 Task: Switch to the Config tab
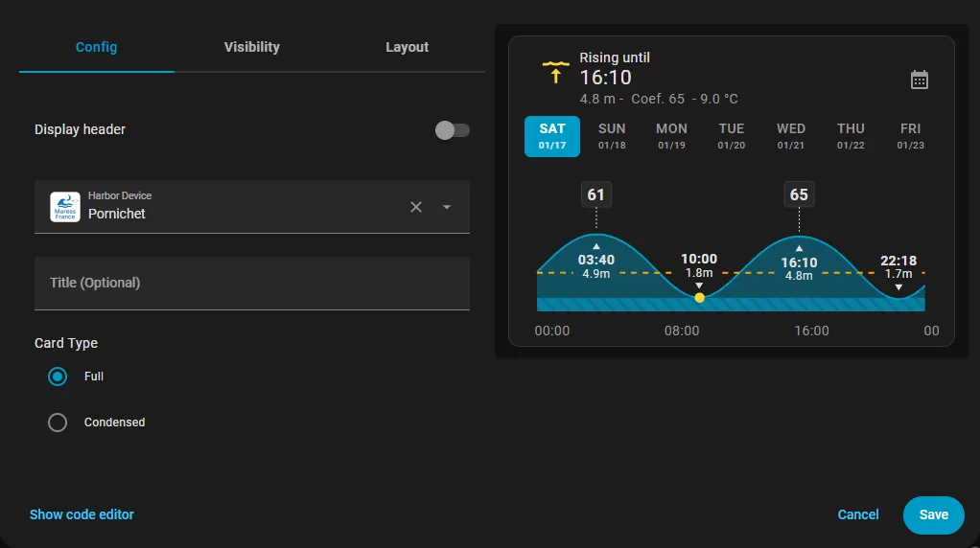click(96, 48)
